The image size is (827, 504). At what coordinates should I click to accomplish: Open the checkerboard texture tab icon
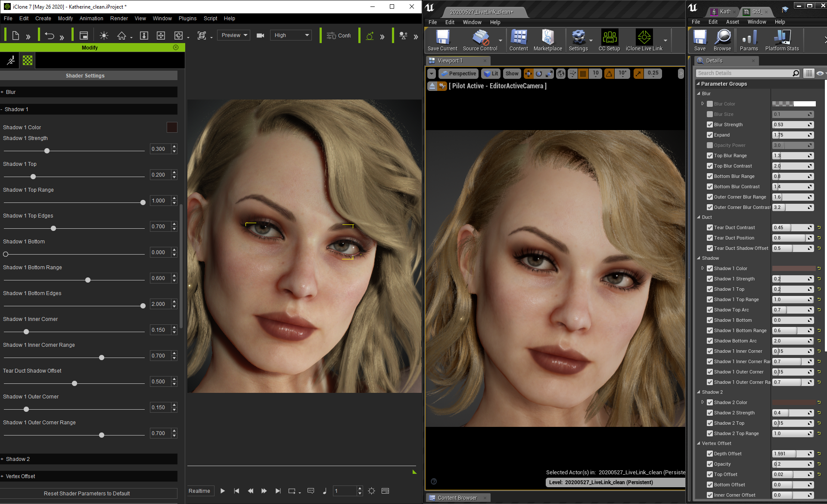pyautogui.click(x=28, y=61)
